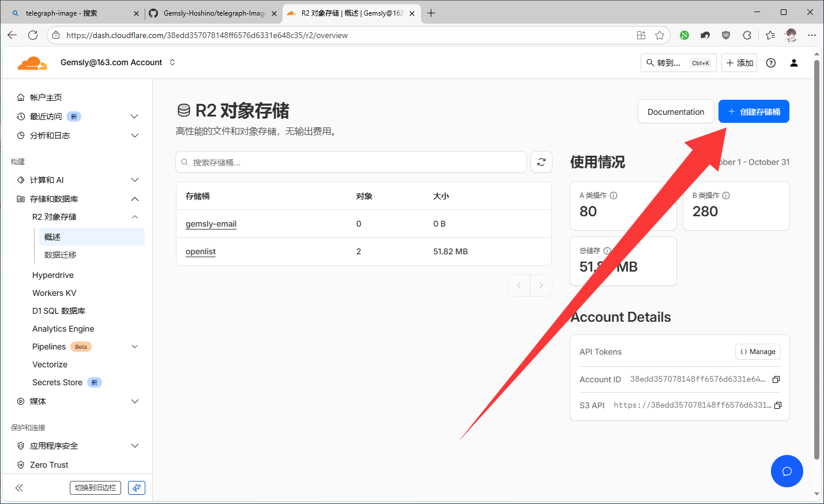Show info about A类操作
824x504 pixels.
tap(614, 195)
